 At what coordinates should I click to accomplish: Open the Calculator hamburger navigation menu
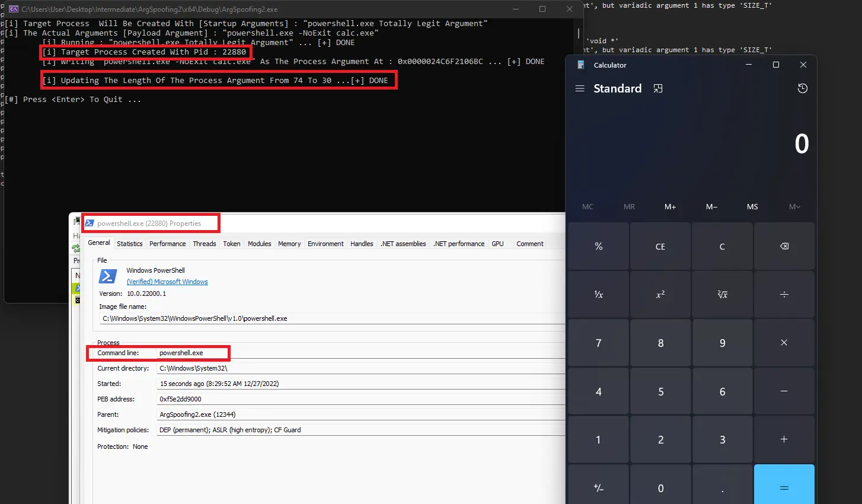click(x=580, y=88)
